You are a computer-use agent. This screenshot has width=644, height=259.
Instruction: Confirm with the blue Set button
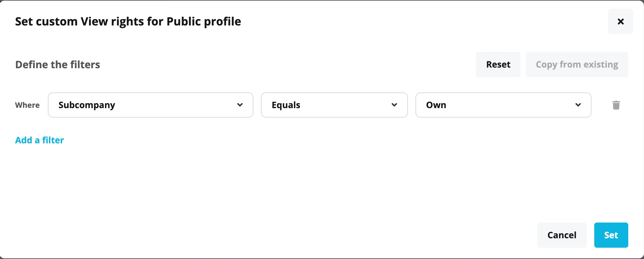coord(611,235)
